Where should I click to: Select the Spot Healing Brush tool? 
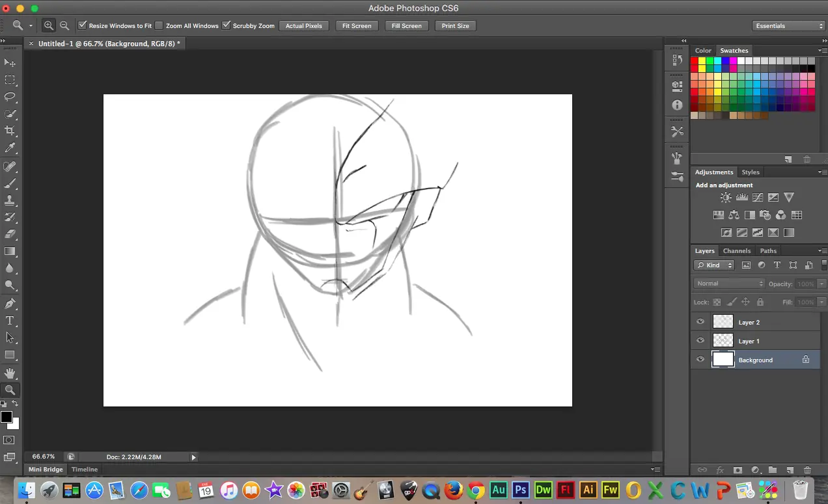pos(10,166)
